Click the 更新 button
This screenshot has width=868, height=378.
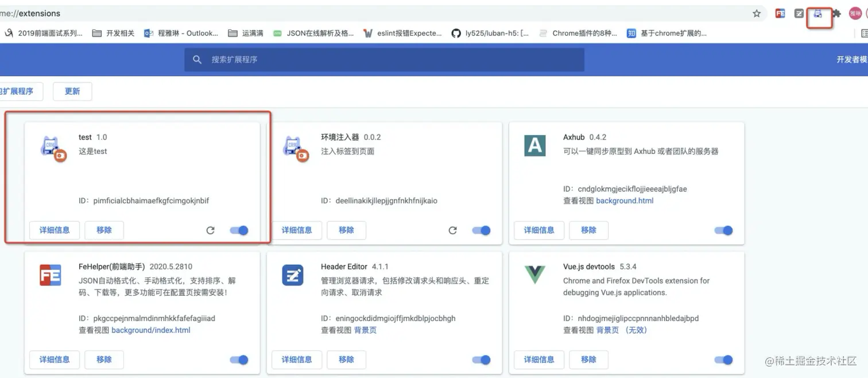pos(72,91)
